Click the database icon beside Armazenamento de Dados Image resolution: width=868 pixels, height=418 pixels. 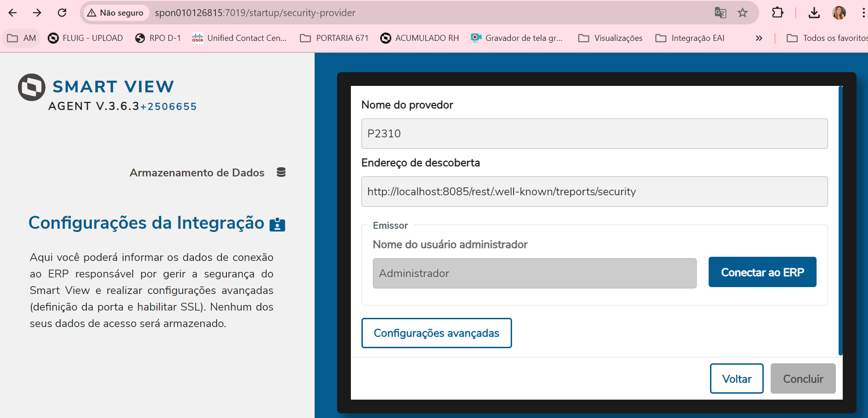(x=281, y=172)
